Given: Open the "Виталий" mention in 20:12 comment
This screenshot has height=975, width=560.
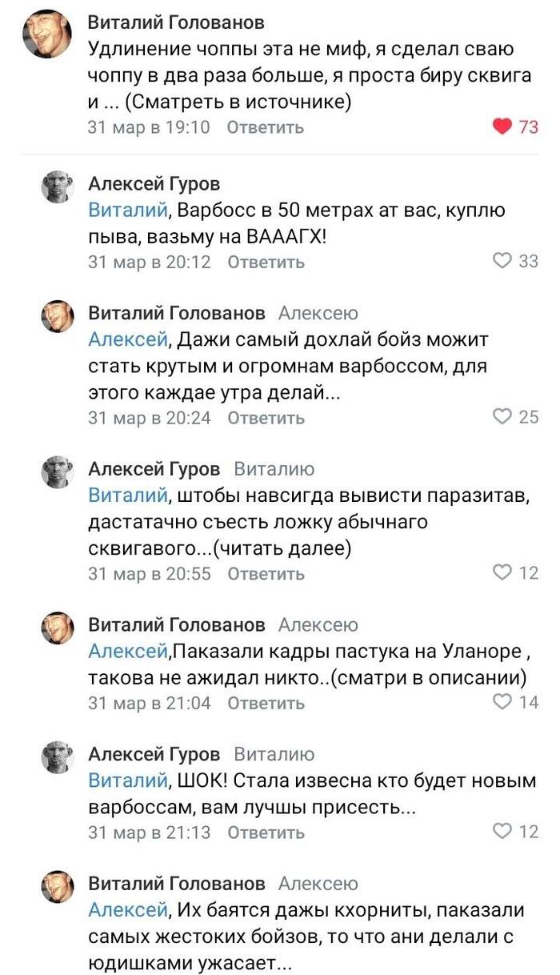Looking at the screenshot, I should tap(127, 211).
